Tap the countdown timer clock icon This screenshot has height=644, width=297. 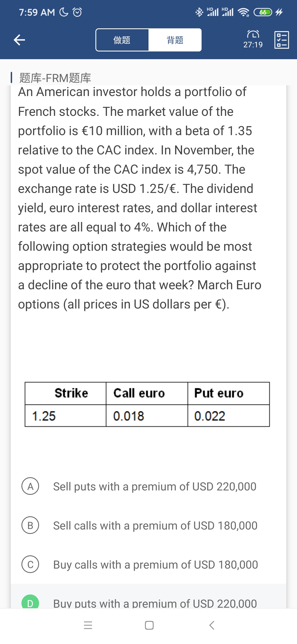[x=253, y=34]
